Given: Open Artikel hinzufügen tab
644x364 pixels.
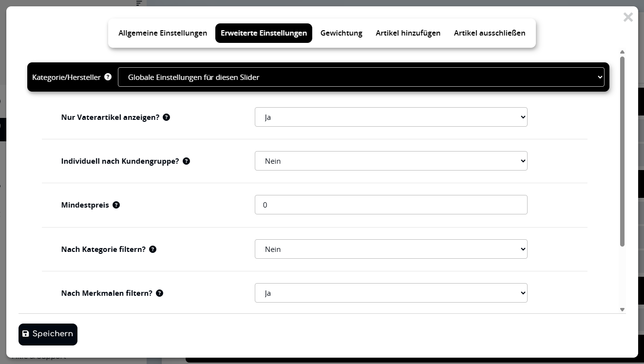Looking at the screenshot, I should pos(408,33).
